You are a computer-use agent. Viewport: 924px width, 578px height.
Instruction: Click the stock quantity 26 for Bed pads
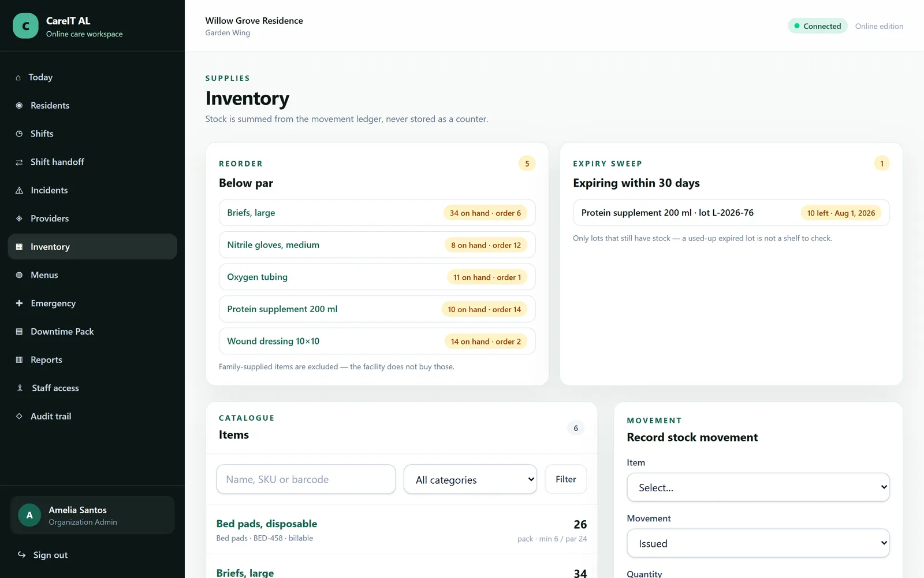(580, 524)
